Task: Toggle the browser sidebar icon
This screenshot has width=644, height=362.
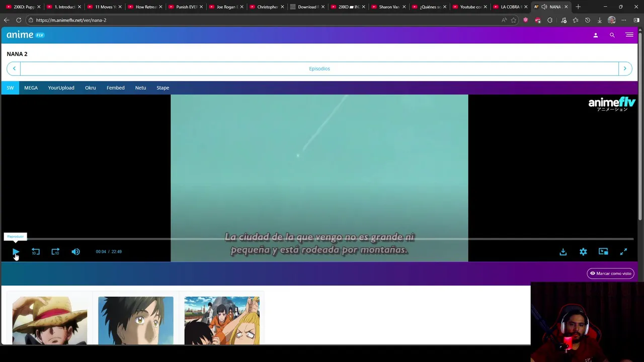Action: (636, 20)
